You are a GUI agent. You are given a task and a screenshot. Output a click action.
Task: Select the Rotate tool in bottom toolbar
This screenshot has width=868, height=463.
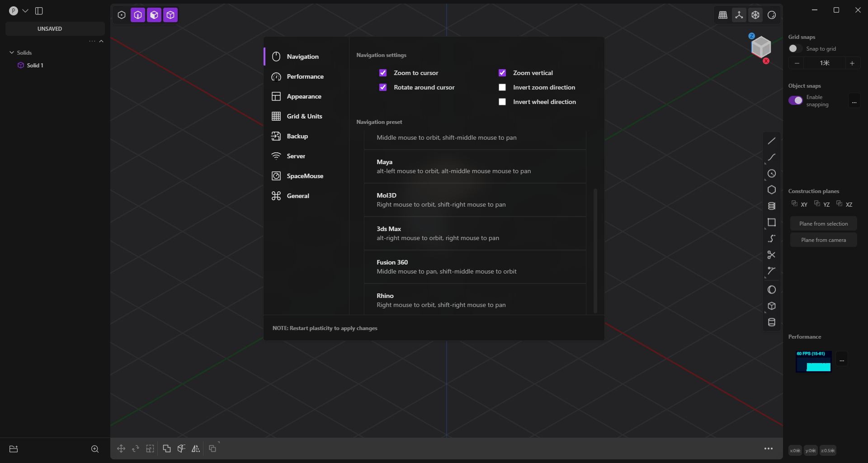click(x=135, y=449)
